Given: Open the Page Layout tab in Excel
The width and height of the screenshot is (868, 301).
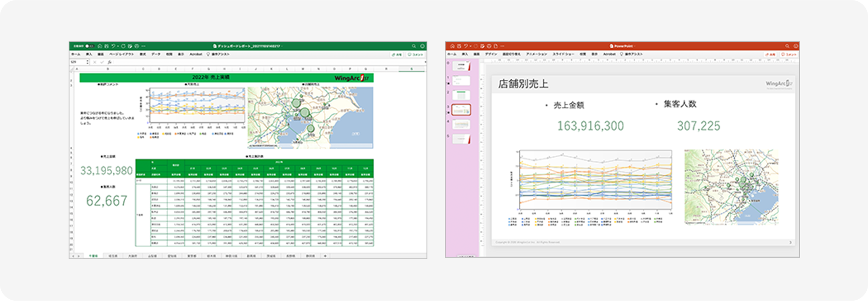Looking at the screenshot, I should pos(121,55).
